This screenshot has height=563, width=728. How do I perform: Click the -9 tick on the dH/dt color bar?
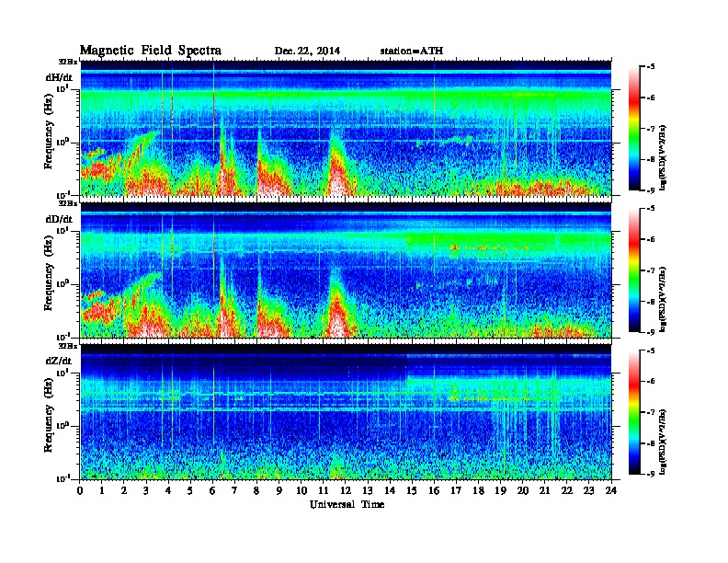tap(651, 190)
